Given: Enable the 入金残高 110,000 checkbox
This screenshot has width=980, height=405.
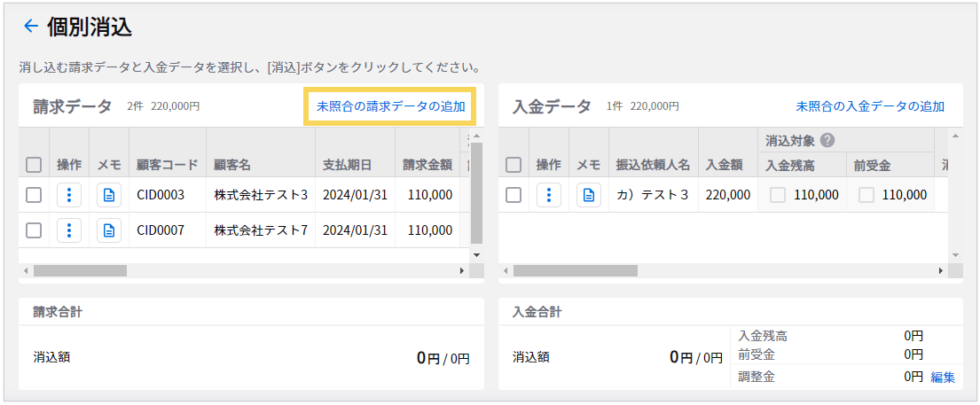Looking at the screenshot, I should 778,195.
